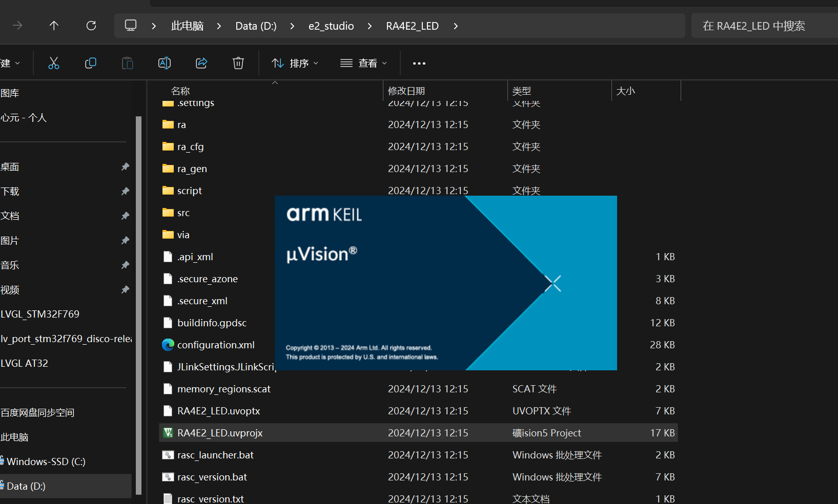Click RA4E2_LED breadcrumb segment
The width and height of the screenshot is (838, 504).
(x=412, y=26)
